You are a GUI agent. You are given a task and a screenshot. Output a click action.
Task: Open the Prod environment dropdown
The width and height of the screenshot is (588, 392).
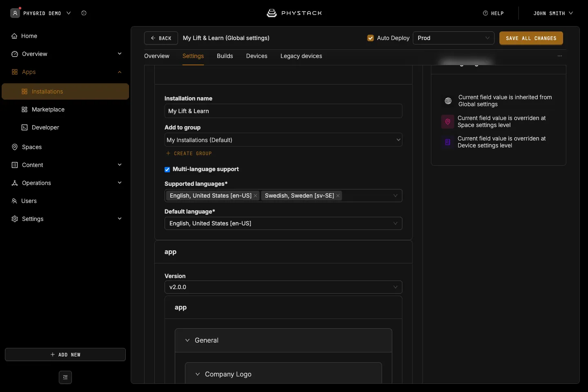(454, 38)
